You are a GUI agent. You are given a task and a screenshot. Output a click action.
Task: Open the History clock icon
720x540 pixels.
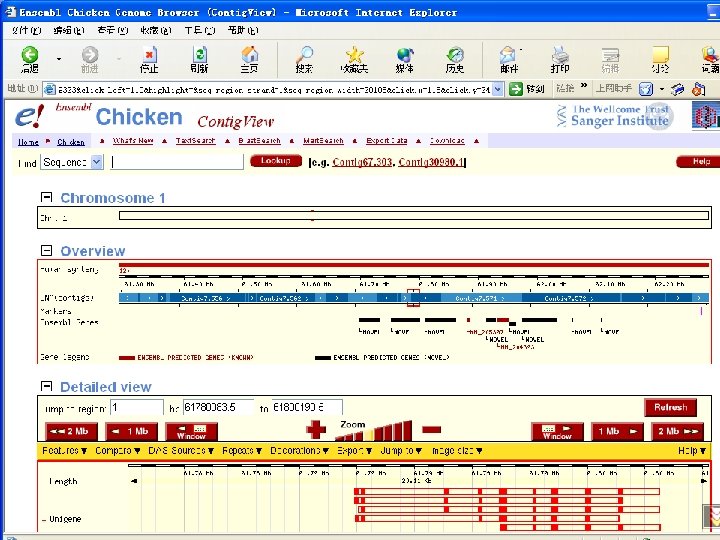tap(455, 55)
